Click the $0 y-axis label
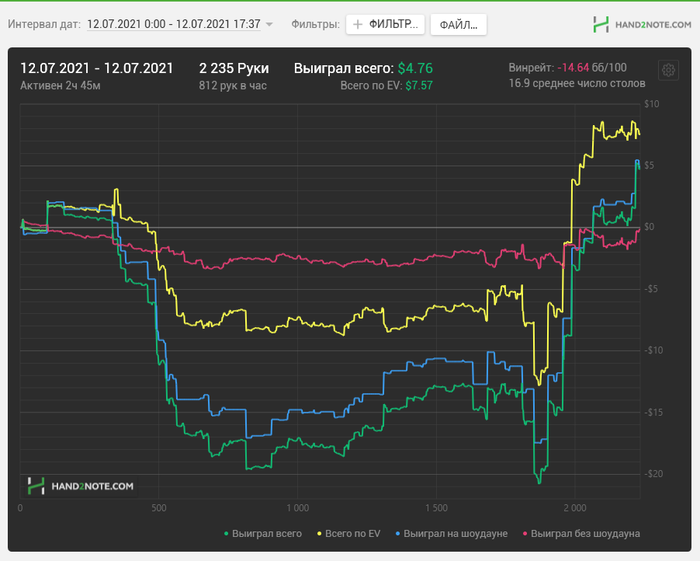The height and width of the screenshot is (561, 700). [x=649, y=227]
